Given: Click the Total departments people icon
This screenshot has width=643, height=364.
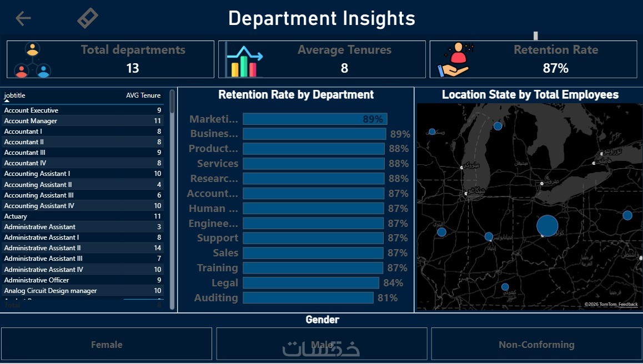Looking at the screenshot, I should [32, 60].
